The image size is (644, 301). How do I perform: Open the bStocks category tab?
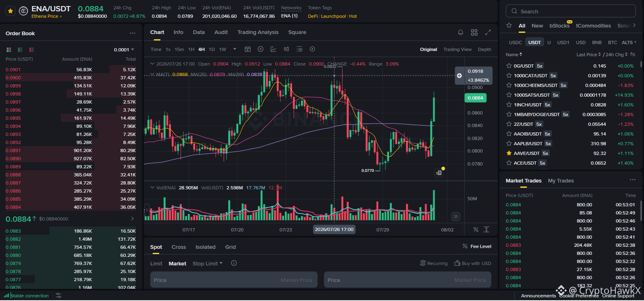point(560,25)
